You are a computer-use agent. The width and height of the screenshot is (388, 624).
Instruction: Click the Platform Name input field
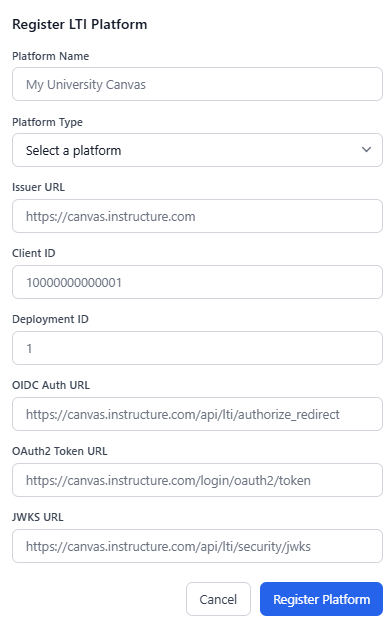(x=197, y=84)
